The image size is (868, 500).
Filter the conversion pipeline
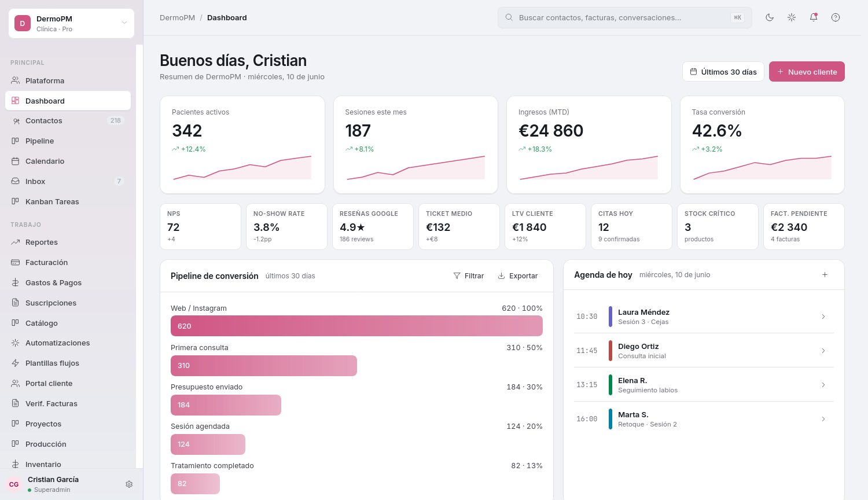[469, 276]
